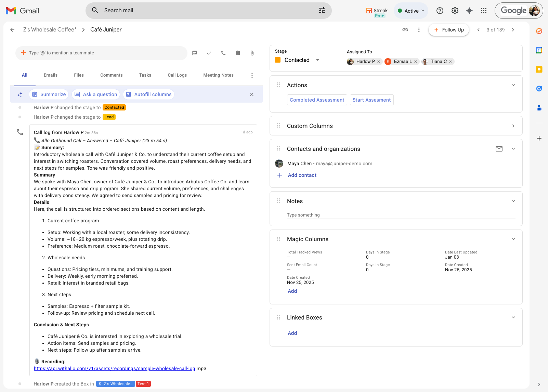The width and height of the screenshot is (548, 392).
Task: Click the orange Contacted stage swatch
Action: coord(278,60)
